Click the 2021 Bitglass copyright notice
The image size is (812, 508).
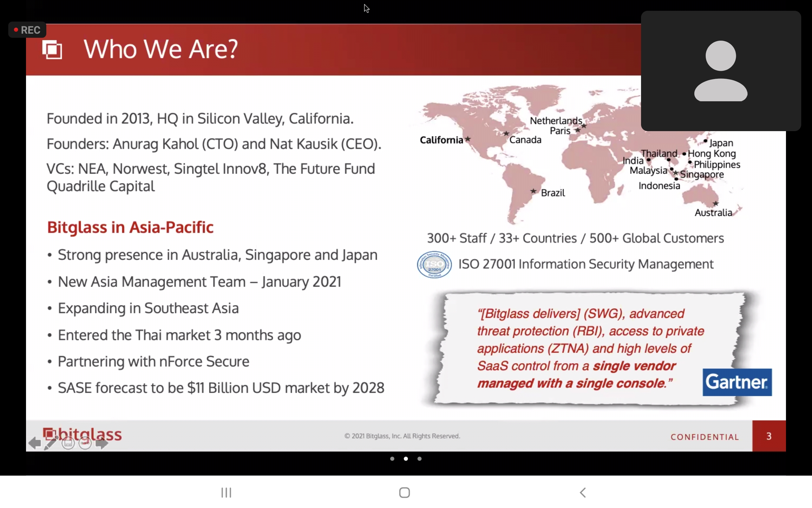pyautogui.click(x=402, y=436)
